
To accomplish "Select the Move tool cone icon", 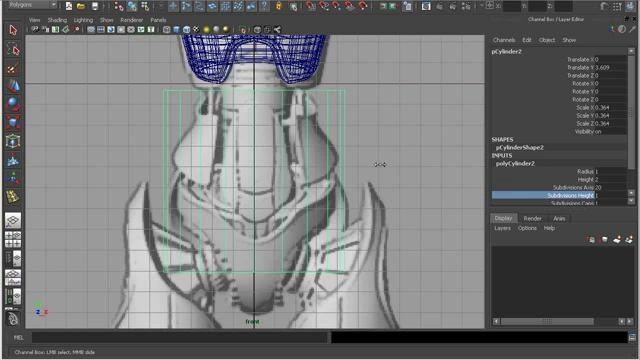I will pyautogui.click(x=13, y=86).
